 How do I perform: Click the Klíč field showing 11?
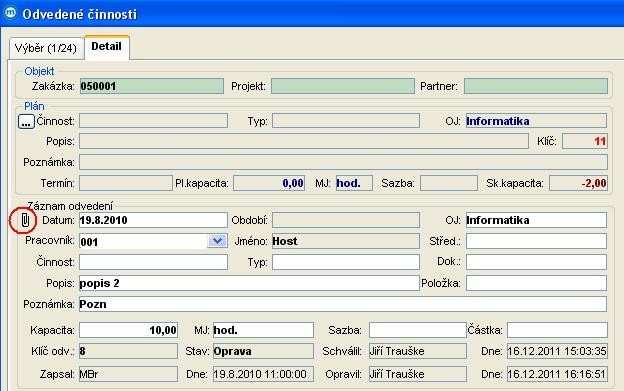585,141
